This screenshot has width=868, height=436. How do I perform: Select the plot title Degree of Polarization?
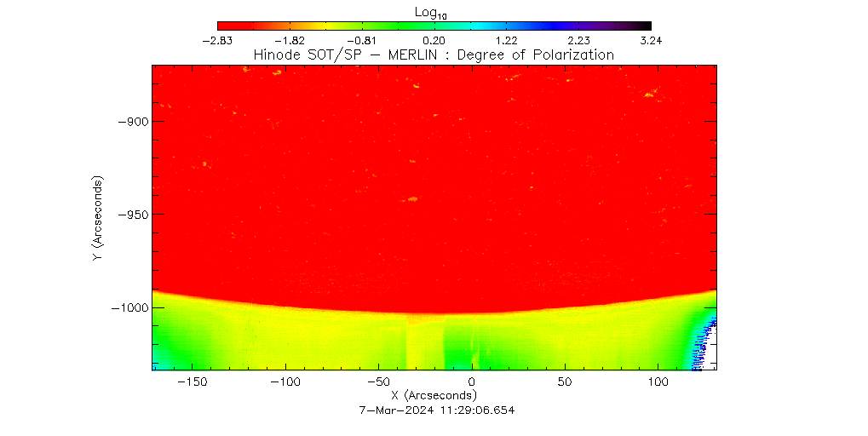click(x=434, y=54)
